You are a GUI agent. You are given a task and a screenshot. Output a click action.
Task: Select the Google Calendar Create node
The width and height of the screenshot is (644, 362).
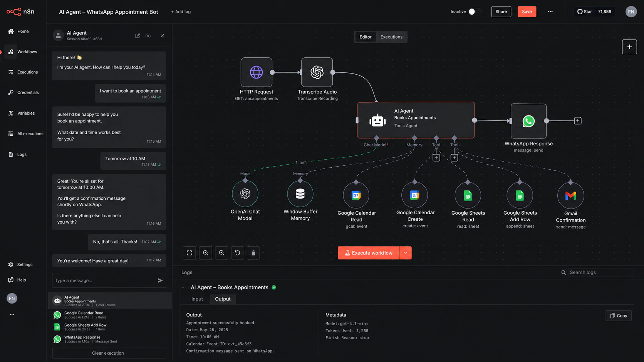coord(414,195)
